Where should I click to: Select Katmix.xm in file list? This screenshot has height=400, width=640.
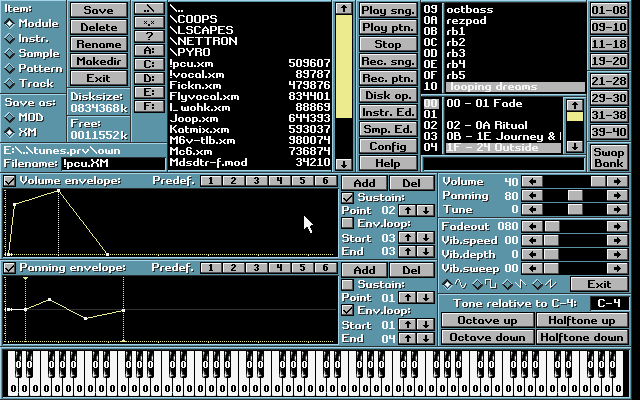click(x=250, y=129)
